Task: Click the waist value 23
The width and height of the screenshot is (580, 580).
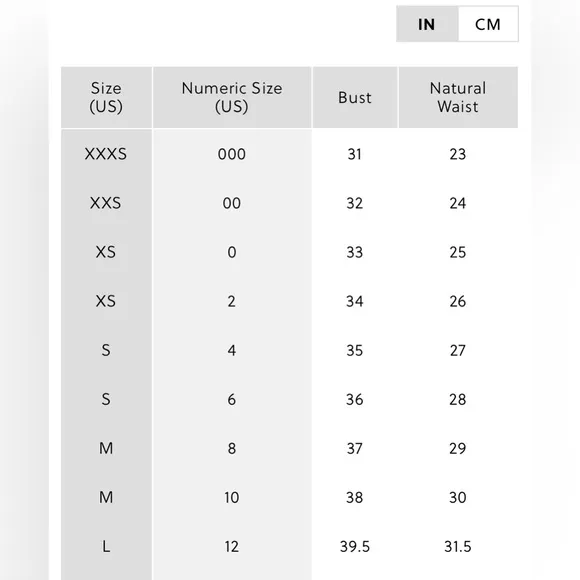Action: point(458,154)
